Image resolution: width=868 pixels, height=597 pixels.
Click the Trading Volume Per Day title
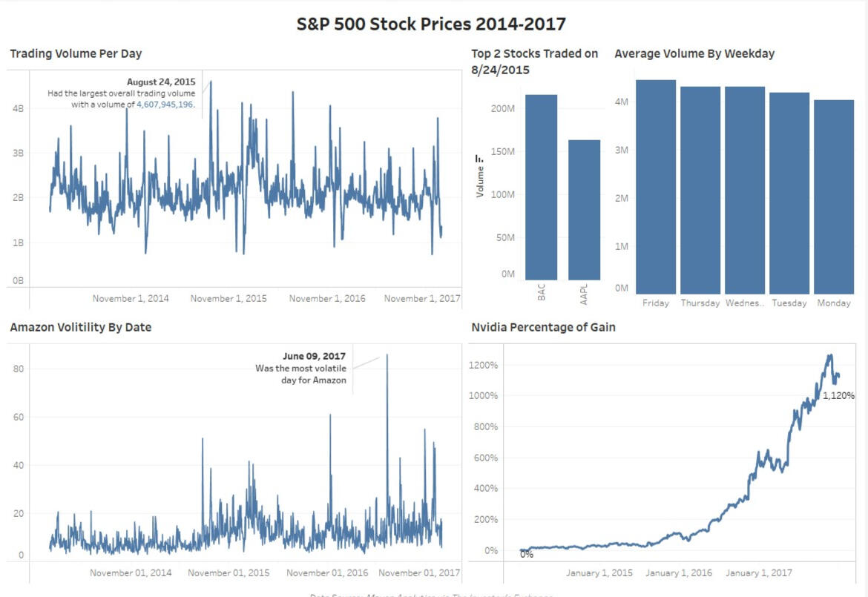pos(76,53)
